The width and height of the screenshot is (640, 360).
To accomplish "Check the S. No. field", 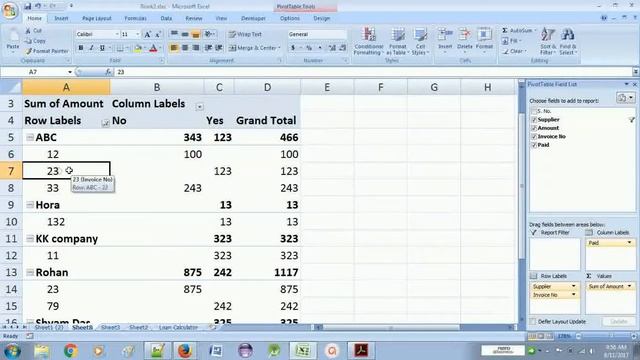I will 534,111.
